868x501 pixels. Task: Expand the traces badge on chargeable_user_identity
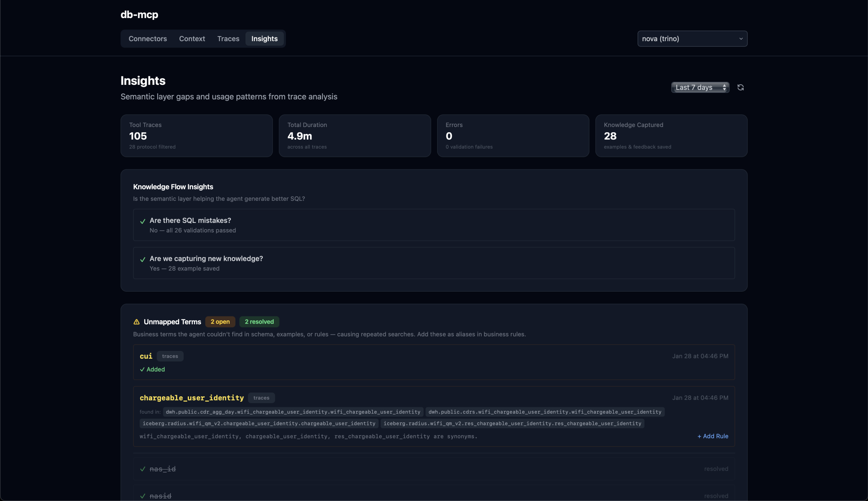pos(261,398)
